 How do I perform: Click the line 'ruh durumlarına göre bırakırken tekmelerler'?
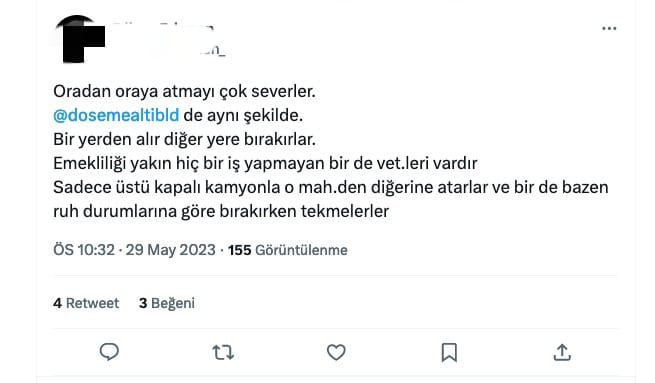coord(221,211)
